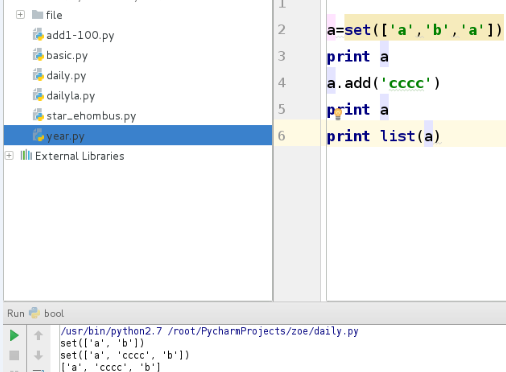Click gutter line number 3
Image resolution: width=506 pixels, height=372 pixels.
pyautogui.click(x=282, y=56)
